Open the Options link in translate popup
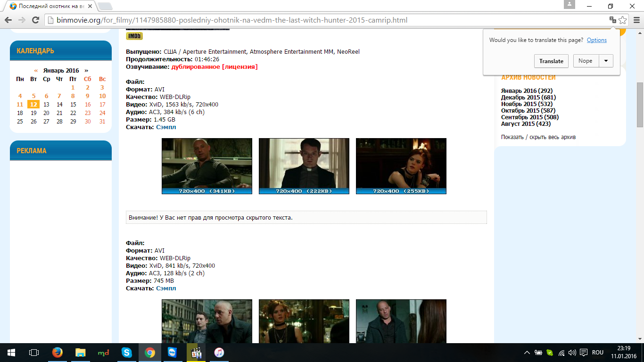Screen dimensions: 644x362 (x=596, y=40)
